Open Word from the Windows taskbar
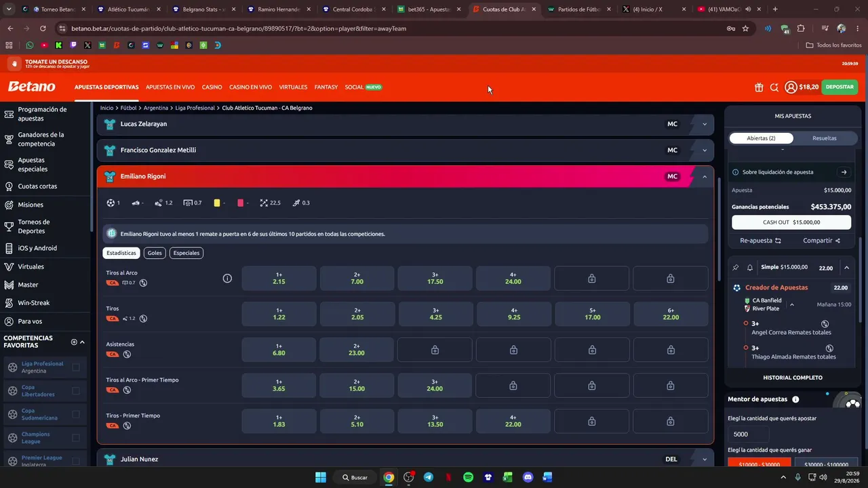This screenshot has width=868, height=488. [x=547, y=477]
